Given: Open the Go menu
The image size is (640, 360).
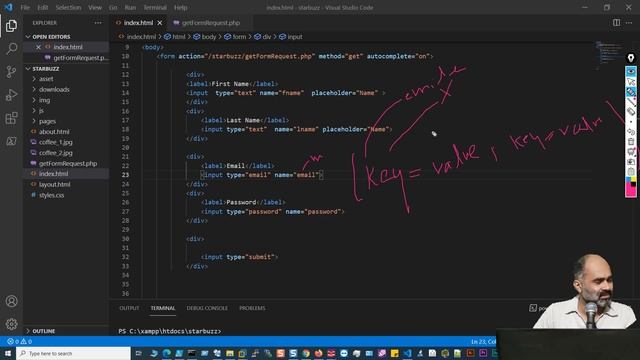Looking at the screenshot, I should (113, 7).
